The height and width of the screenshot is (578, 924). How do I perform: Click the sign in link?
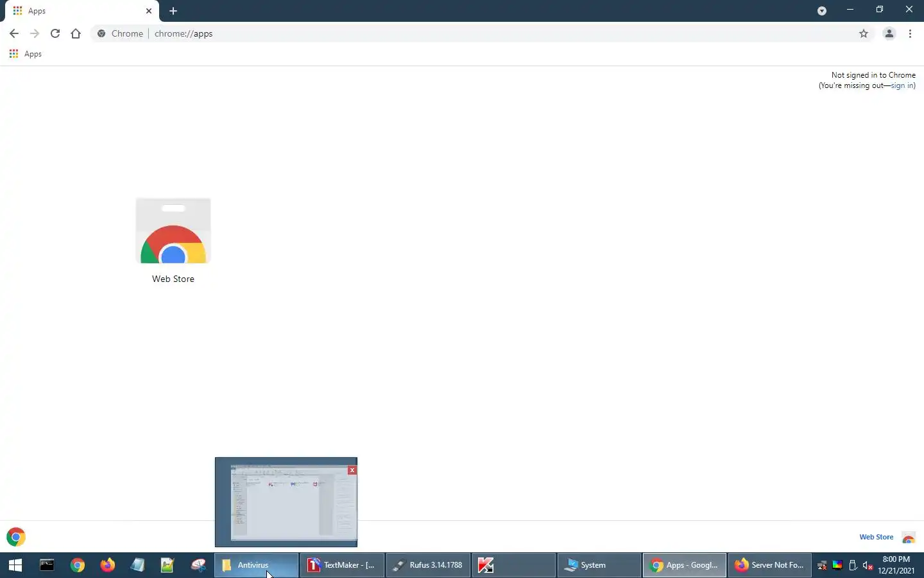(x=902, y=85)
